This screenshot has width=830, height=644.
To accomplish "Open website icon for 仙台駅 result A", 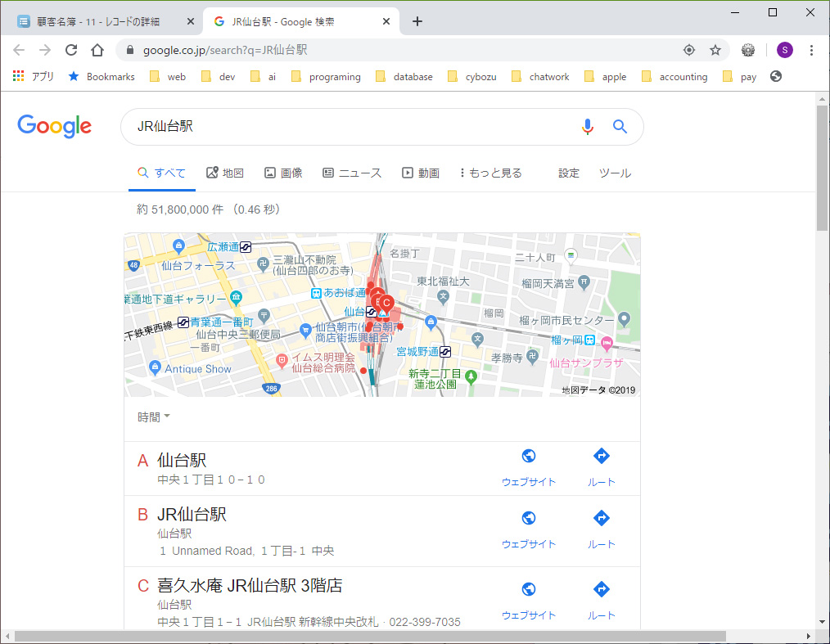I will (x=528, y=456).
